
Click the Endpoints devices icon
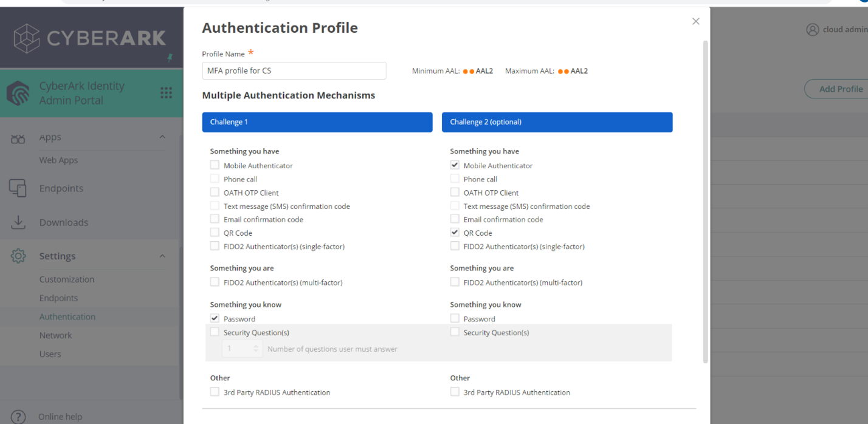click(x=18, y=188)
